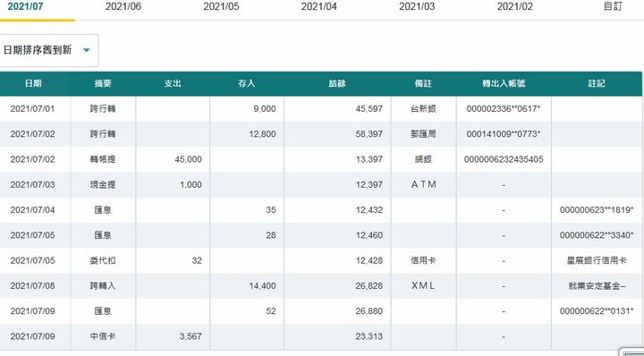Click the 35 interest deposit amount
The image size is (644, 356).
click(271, 210)
